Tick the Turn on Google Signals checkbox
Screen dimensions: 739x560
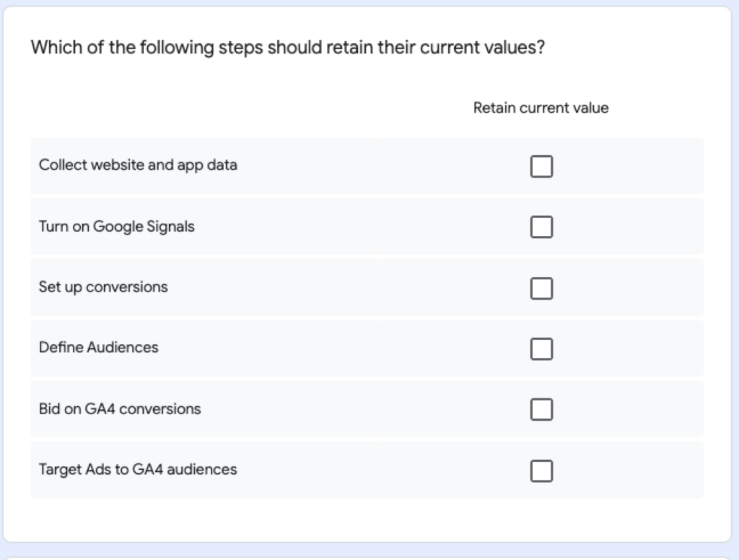541,227
